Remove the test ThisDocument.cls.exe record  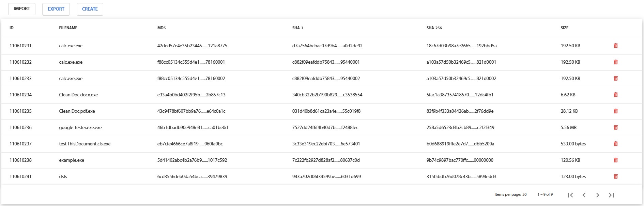point(616,143)
